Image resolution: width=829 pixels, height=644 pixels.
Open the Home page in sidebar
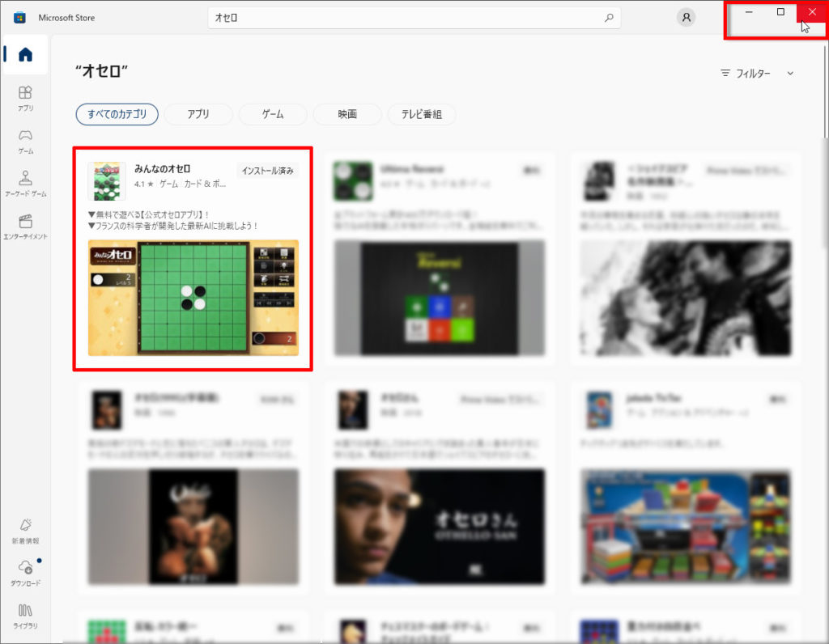25,55
